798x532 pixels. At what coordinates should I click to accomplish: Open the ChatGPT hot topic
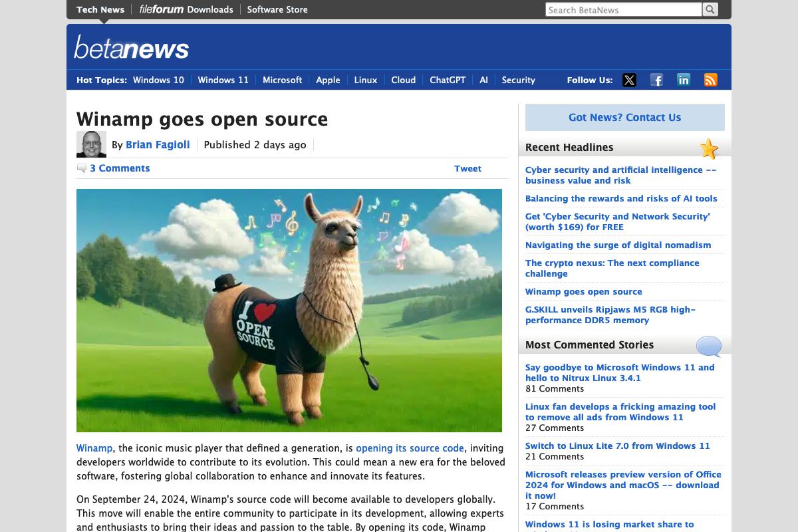[x=448, y=80]
